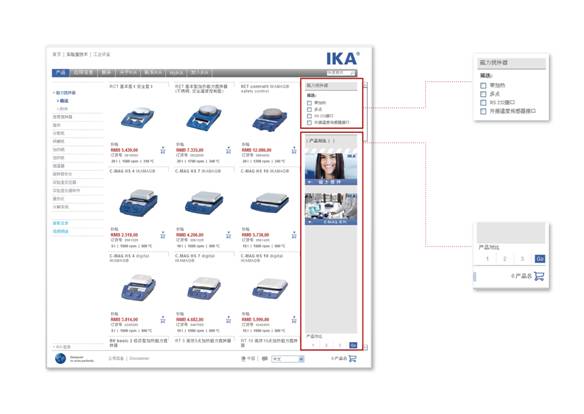The width and height of the screenshot is (584, 414).
Task: Open the language dropdown in the footer
Action: 288,359
